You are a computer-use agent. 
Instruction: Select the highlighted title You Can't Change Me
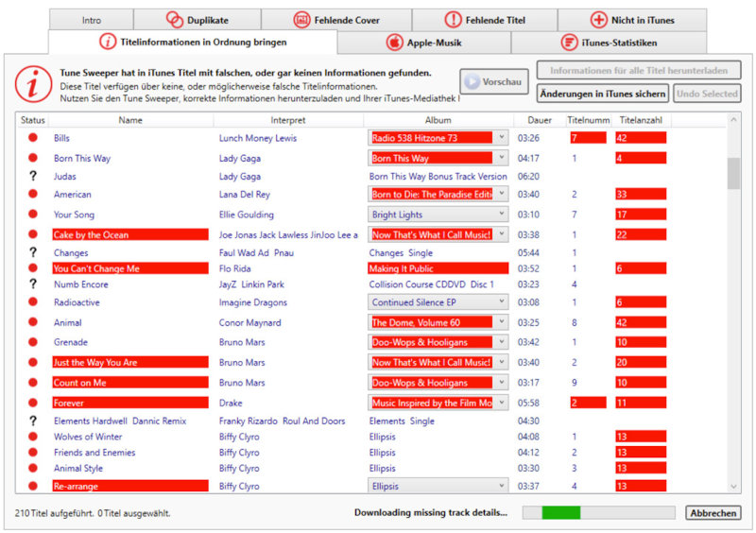tap(130, 268)
